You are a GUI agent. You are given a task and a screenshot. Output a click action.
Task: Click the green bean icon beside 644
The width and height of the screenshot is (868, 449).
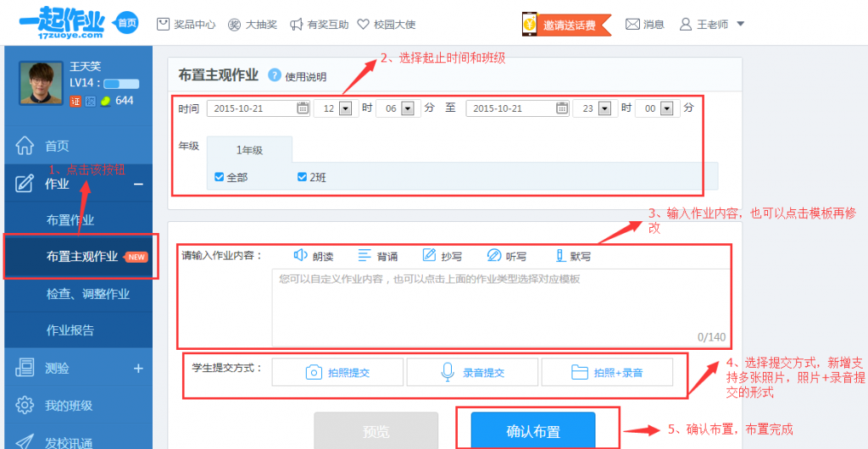click(x=106, y=101)
